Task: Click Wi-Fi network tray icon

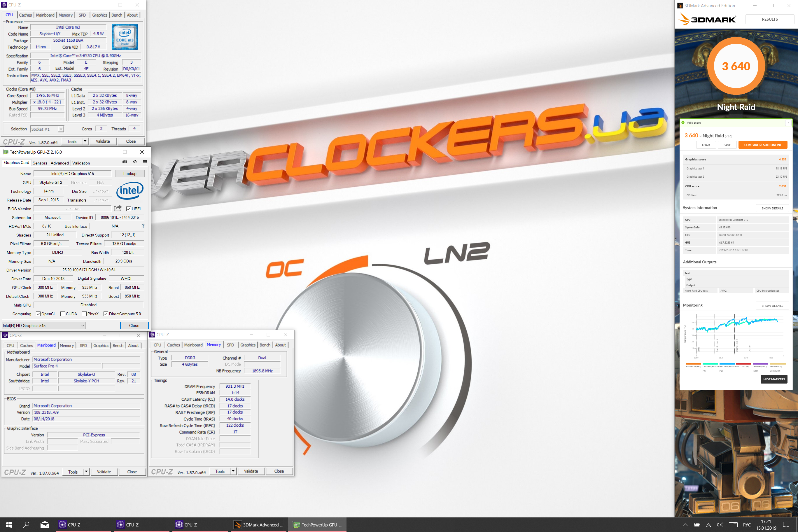Action: point(708,525)
